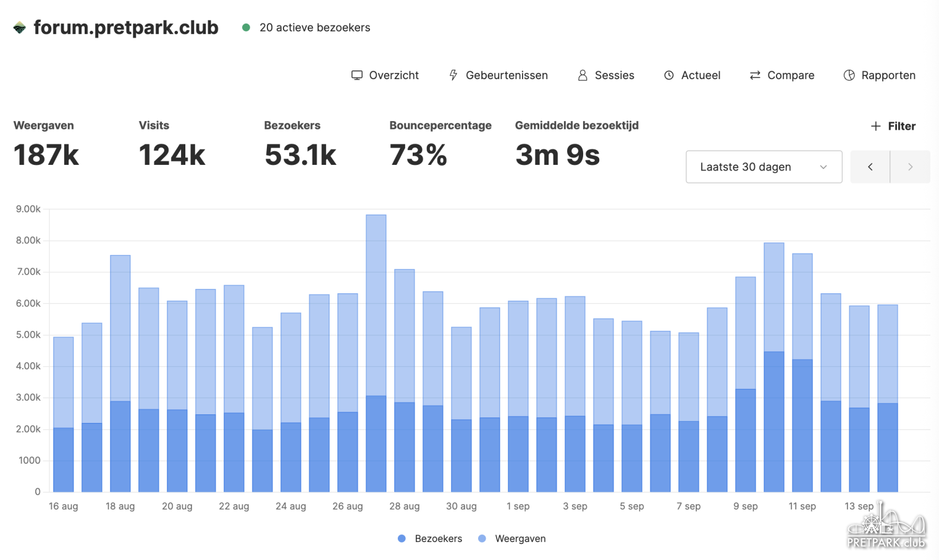939x560 pixels.
Task: Select the Bezoekers legend color dot
Action: [x=402, y=538]
